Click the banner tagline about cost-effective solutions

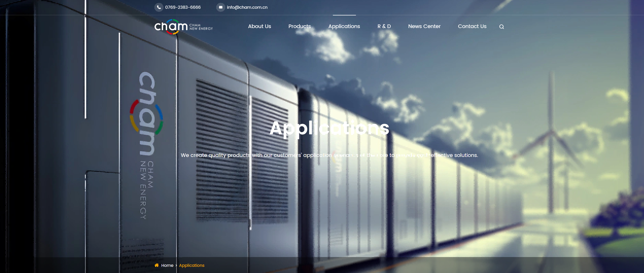click(x=329, y=155)
